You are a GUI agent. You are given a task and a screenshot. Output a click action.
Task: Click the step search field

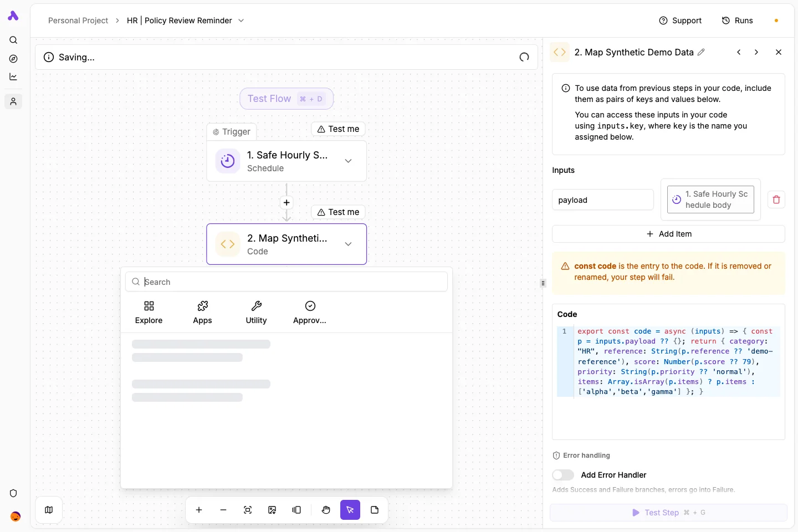coord(287,282)
